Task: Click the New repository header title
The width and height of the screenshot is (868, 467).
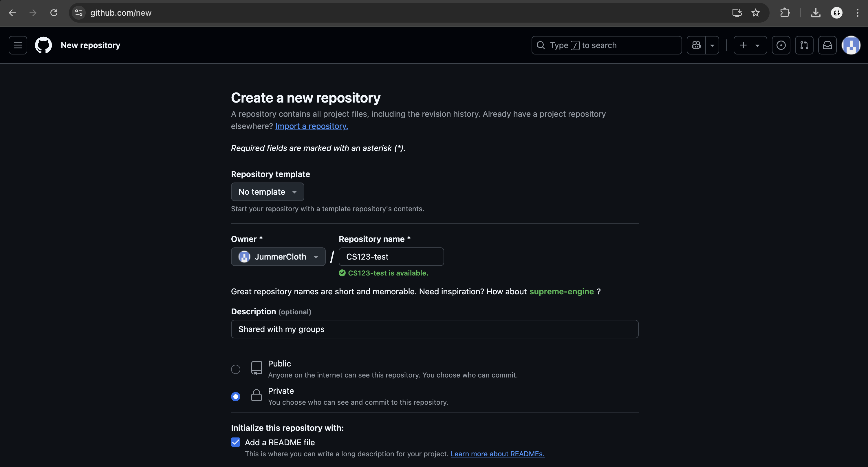Action: click(90, 45)
